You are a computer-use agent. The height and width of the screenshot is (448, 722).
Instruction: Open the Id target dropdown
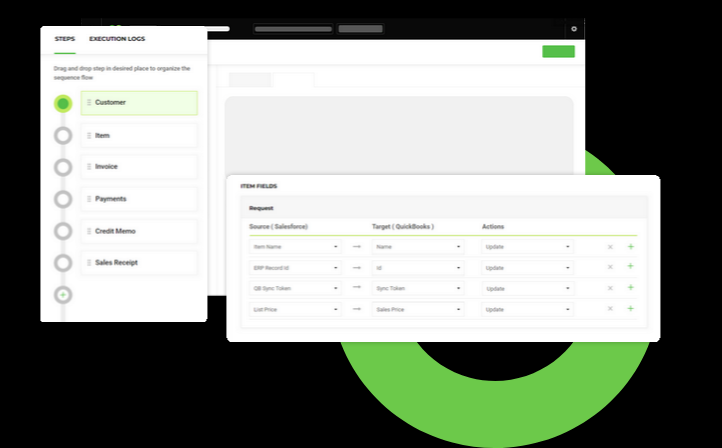pos(418,268)
